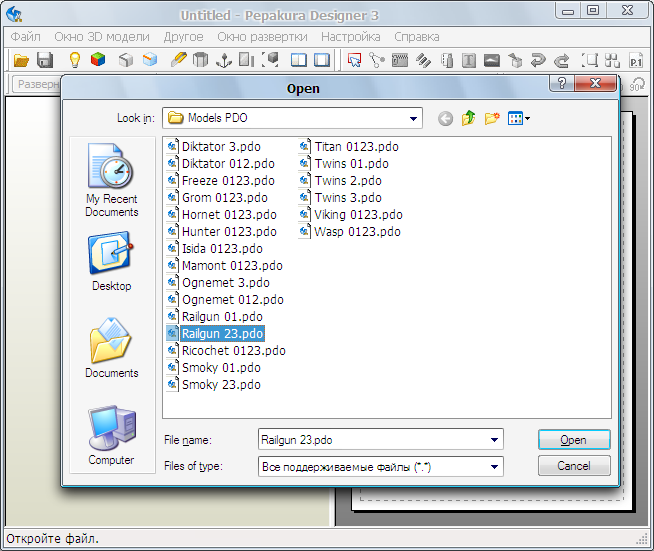Image resolution: width=654 pixels, height=551 pixels.
Task: Select file Hunter 0123.pdo
Action: [222, 231]
